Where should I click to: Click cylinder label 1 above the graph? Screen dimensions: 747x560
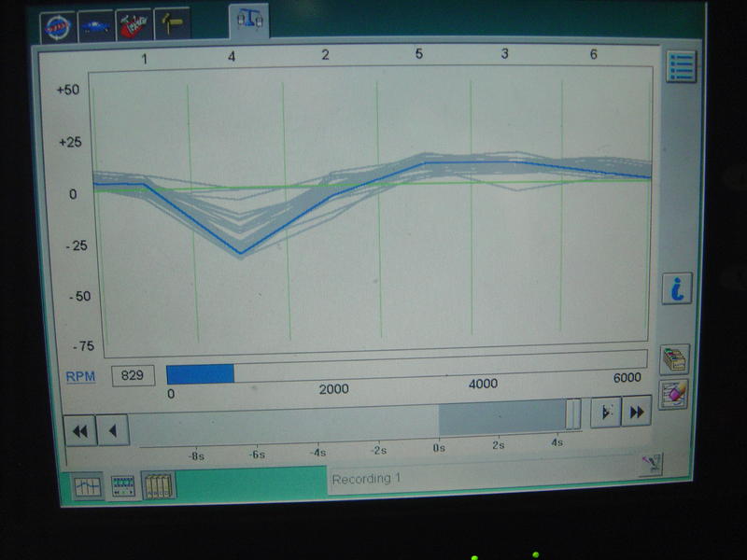(x=145, y=59)
